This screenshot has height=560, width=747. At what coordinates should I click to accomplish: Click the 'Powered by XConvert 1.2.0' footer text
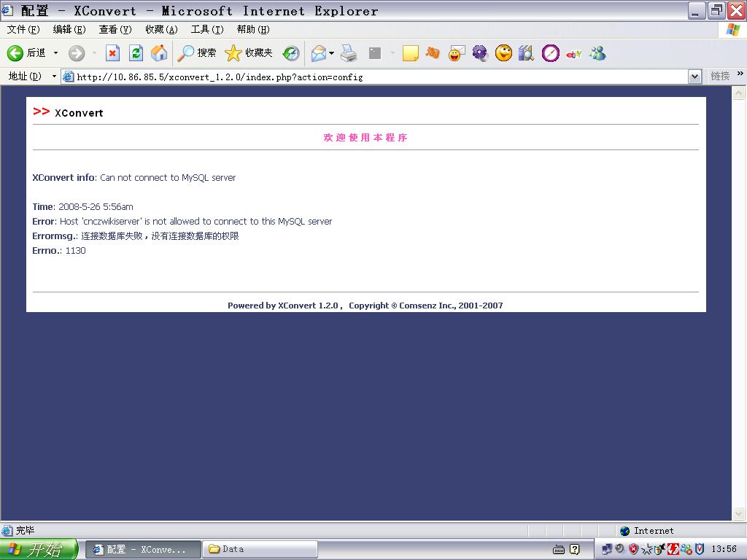click(x=283, y=306)
